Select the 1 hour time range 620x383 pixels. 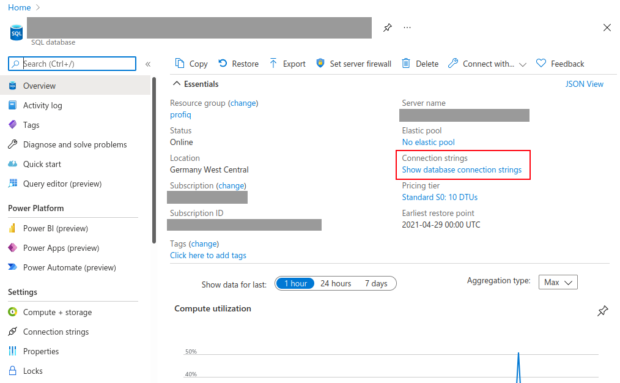[295, 283]
